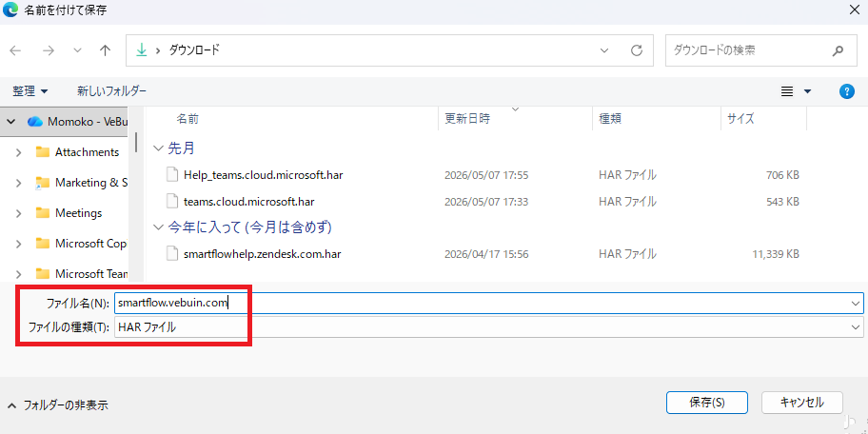Viewport: 868px width, 434px height.
Task: Click the 543 KB size cell
Action: coord(782,202)
